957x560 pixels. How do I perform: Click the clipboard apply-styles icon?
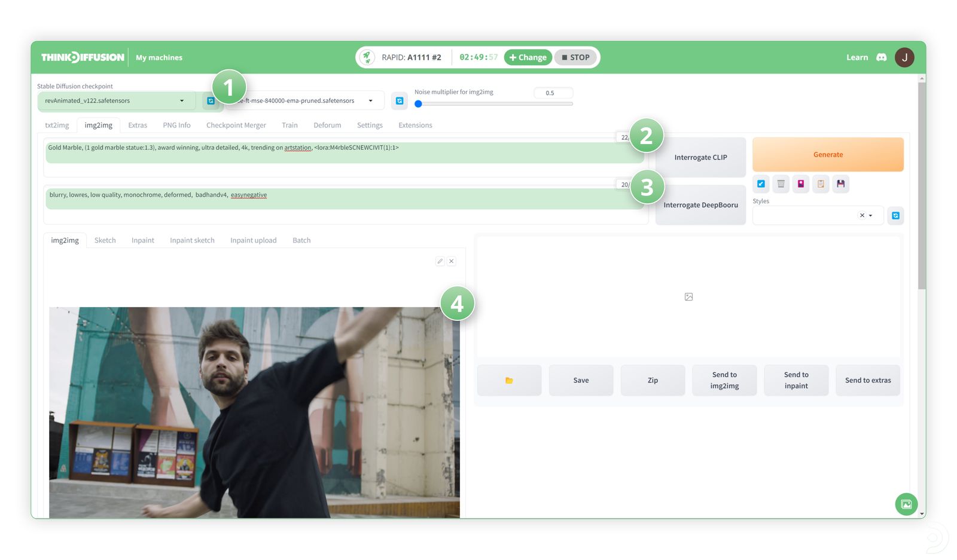tap(821, 184)
